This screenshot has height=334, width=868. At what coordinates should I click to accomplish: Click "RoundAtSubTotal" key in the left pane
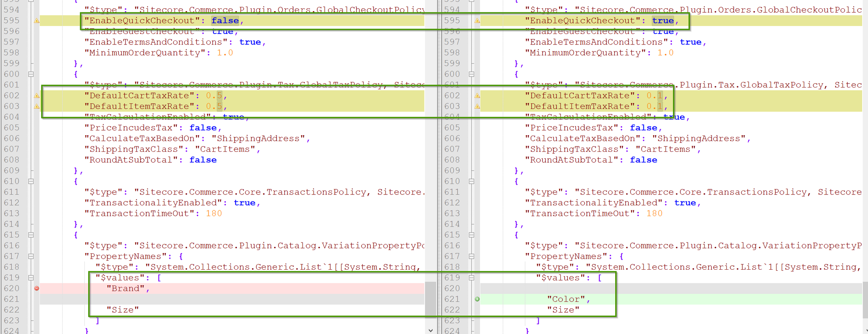(131, 160)
